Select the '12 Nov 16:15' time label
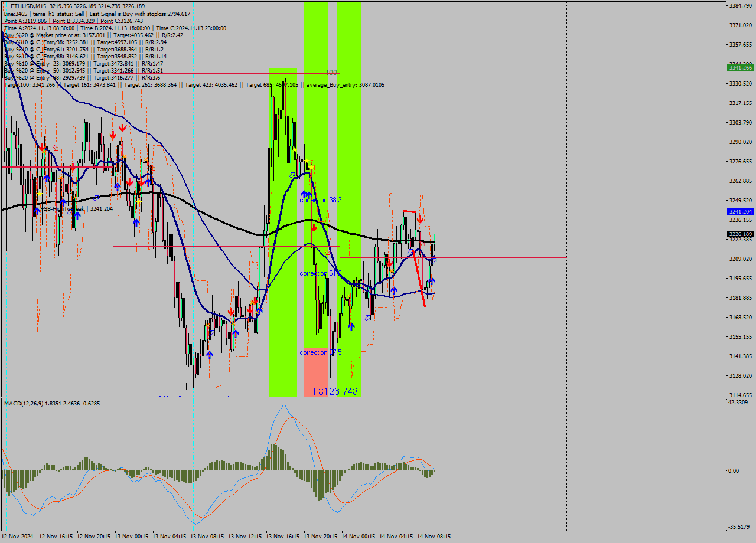The height and width of the screenshot is (543, 756). coord(56,537)
